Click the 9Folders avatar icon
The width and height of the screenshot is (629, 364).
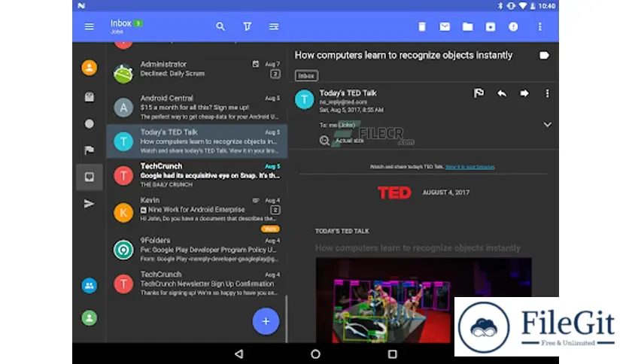[123, 250]
